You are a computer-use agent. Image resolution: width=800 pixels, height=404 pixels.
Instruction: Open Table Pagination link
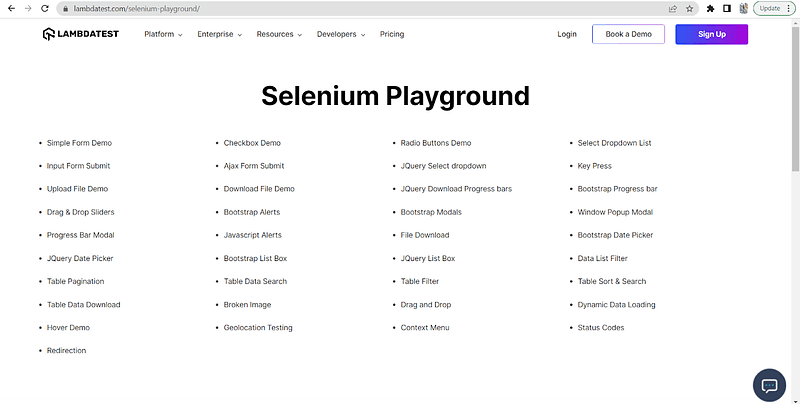(76, 281)
